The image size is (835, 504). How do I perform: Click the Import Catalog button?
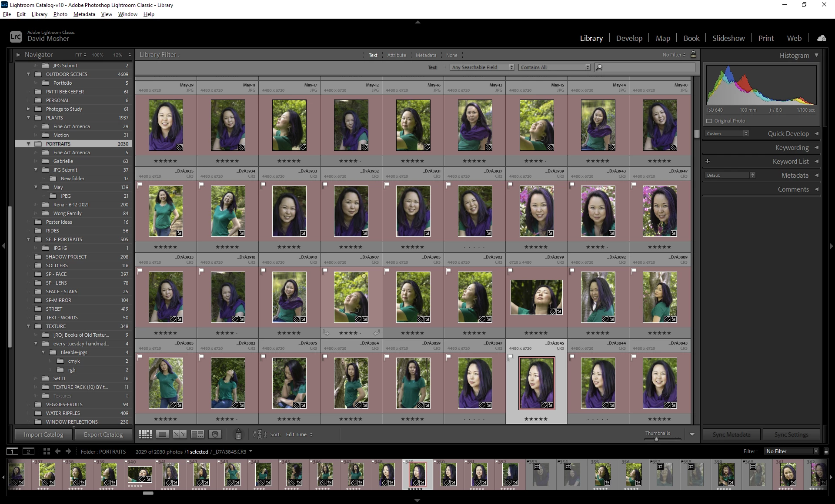[x=43, y=434]
